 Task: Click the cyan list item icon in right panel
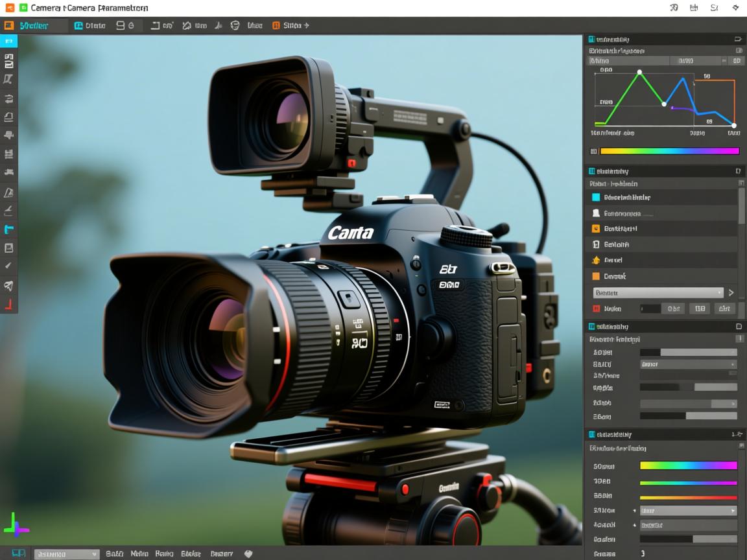coord(596,197)
